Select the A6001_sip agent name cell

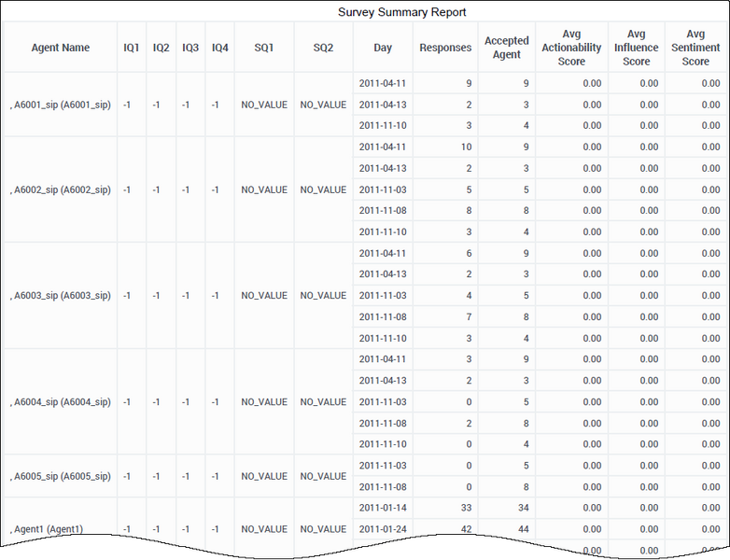click(x=61, y=105)
